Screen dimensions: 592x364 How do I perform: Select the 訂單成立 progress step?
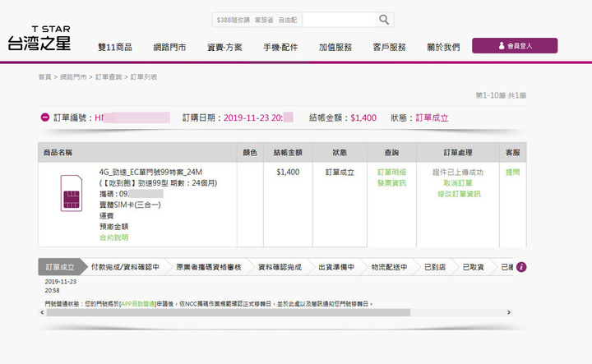point(60,267)
